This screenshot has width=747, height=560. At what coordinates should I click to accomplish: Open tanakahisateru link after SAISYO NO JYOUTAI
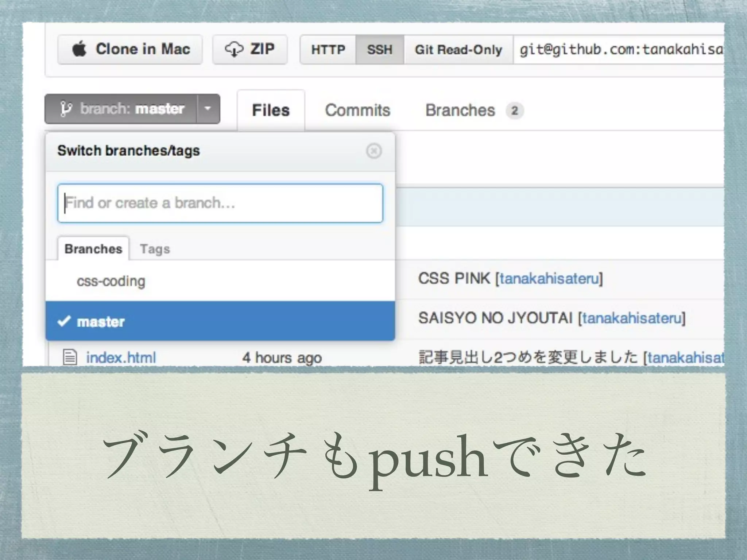pyautogui.click(x=632, y=318)
